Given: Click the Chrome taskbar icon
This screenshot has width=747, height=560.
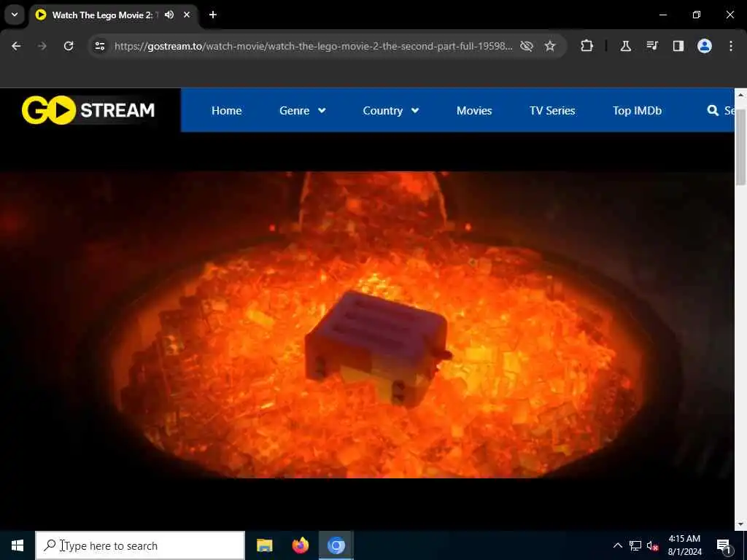Looking at the screenshot, I should 336,545.
